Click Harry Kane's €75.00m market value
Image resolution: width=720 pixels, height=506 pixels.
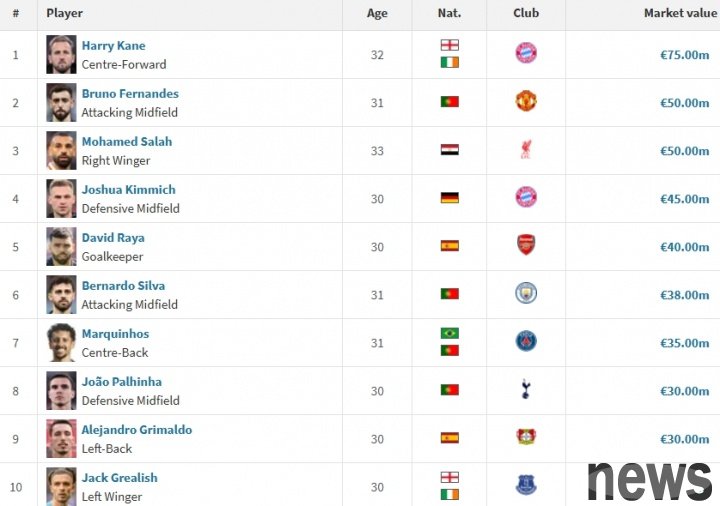pos(684,55)
